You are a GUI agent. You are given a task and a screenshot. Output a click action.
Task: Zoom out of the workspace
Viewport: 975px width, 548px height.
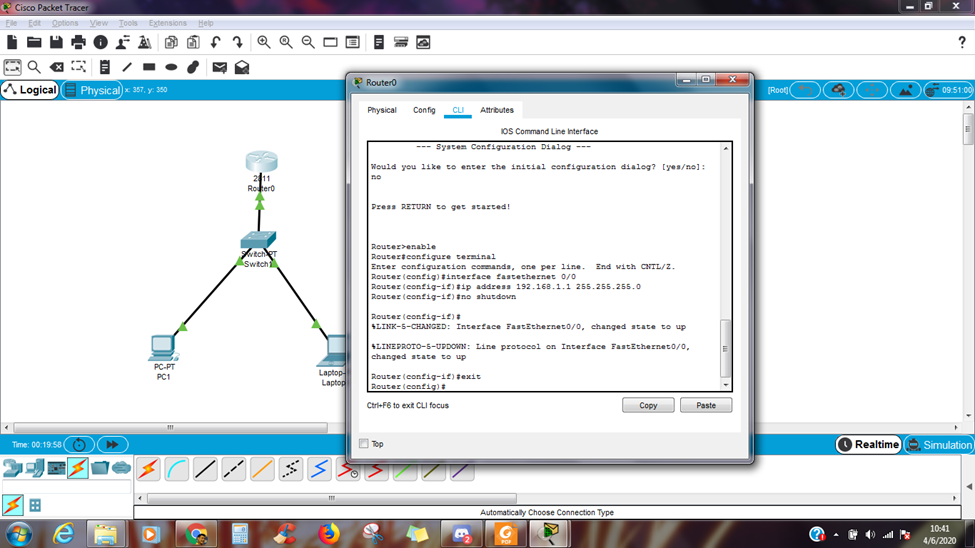(x=308, y=42)
